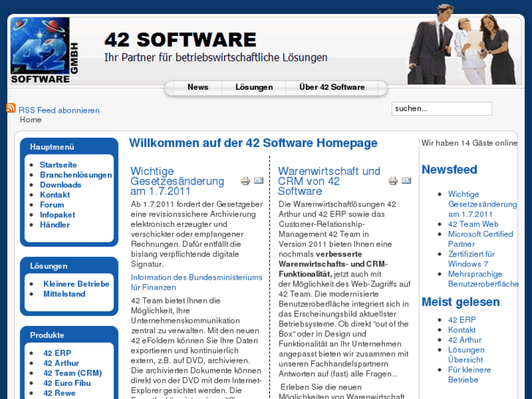Click print icon for Wichtige Gesetzesänderung article
Screen dimensions: 532x399
(x=245, y=181)
